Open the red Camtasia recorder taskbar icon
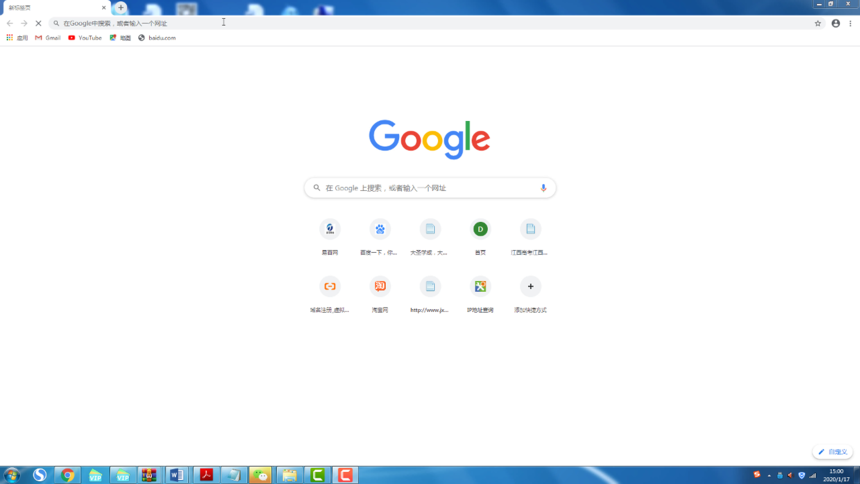The height and width of the screenshot is (484, 860). 345,475
